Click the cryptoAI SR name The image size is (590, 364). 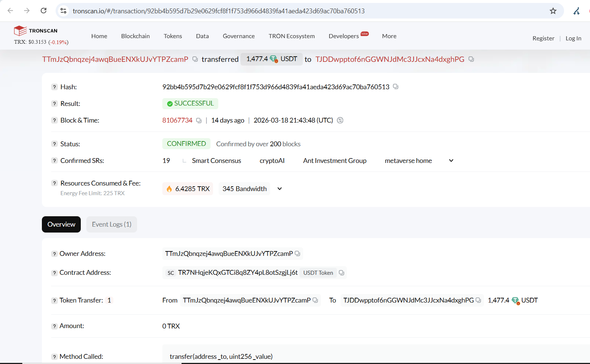coord(272,161)
